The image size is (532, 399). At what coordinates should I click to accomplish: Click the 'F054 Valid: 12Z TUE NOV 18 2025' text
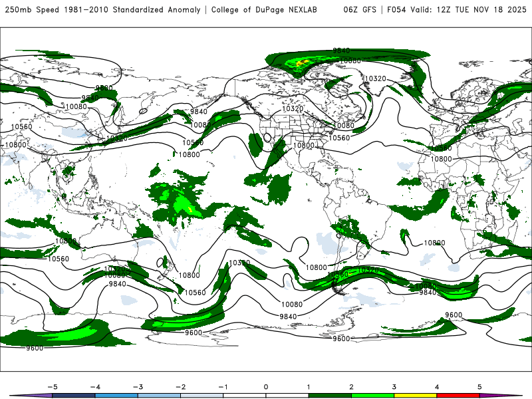coord(457,10)
